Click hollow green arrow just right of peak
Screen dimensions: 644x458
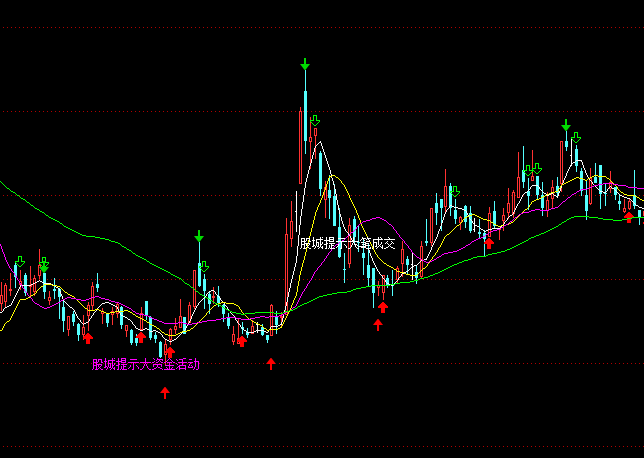click(315, 122)
